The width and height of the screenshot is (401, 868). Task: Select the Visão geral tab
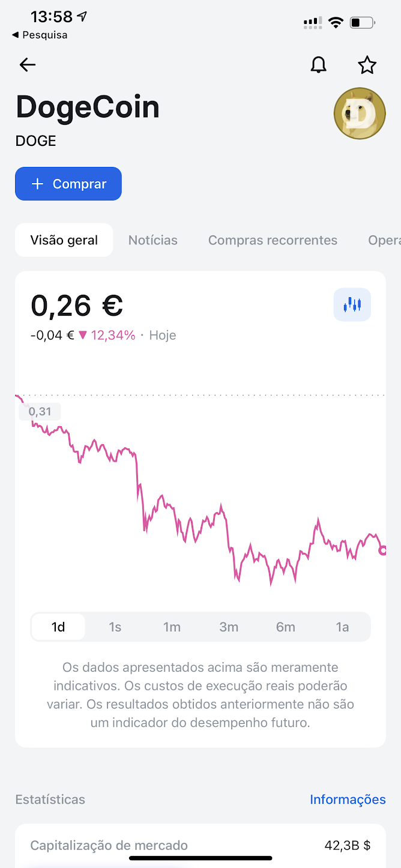pos(64,240)
